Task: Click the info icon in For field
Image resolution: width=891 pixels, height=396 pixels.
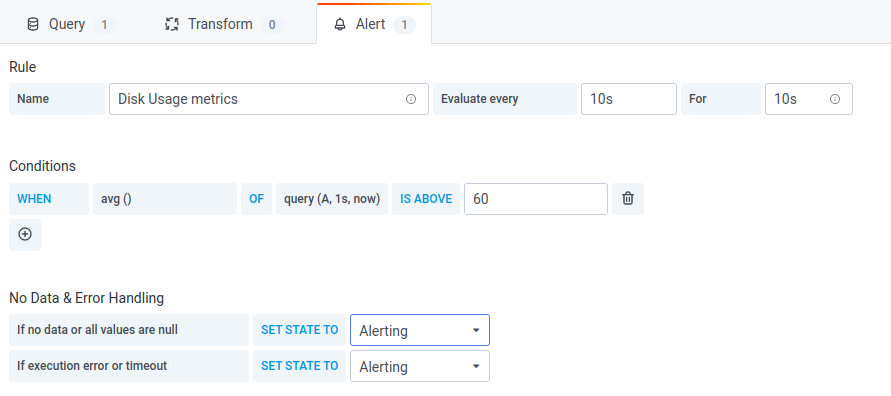Action: pos(835,99)
